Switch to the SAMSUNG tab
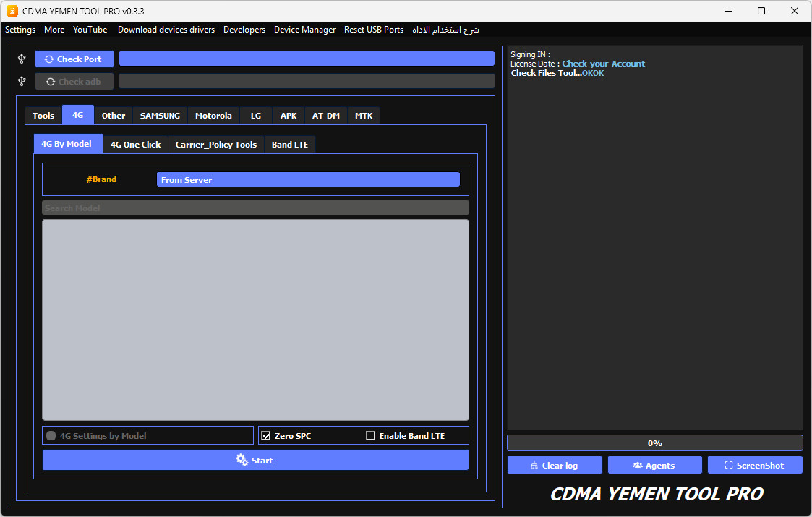Image resolution: width=812 pixels, height=517 pixels. pos(160,116)
